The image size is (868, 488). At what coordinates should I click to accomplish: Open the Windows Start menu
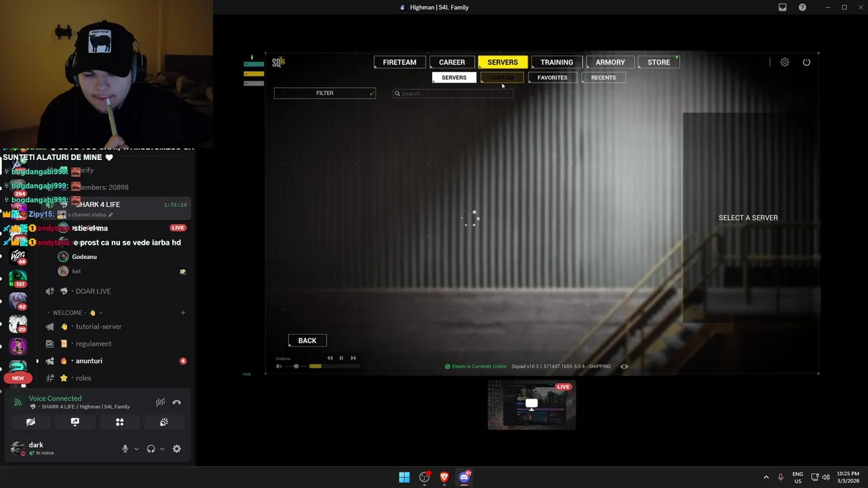pos(404,477)
